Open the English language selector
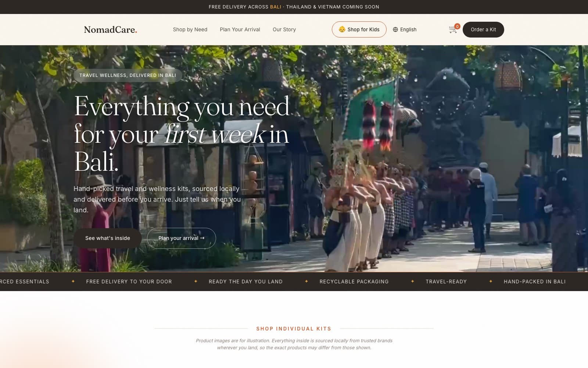The width and height of the screenshot is (588, 368). [x=405, y=29]
